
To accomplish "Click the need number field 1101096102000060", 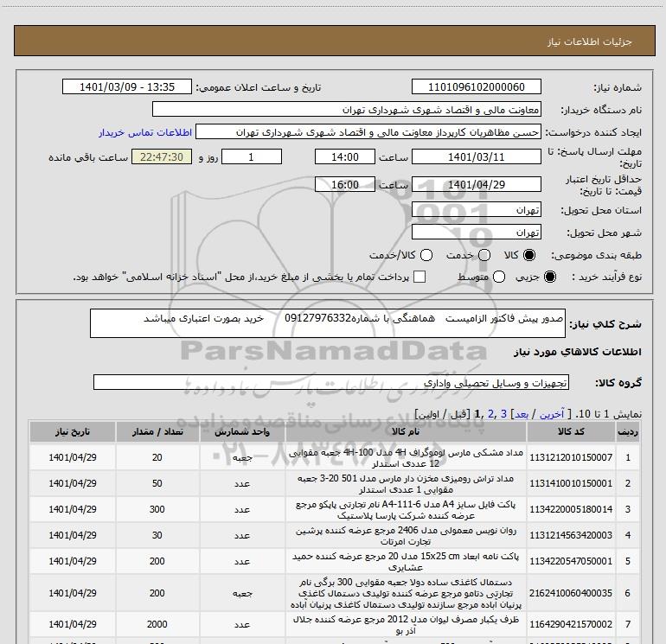I will coord(476,86).
